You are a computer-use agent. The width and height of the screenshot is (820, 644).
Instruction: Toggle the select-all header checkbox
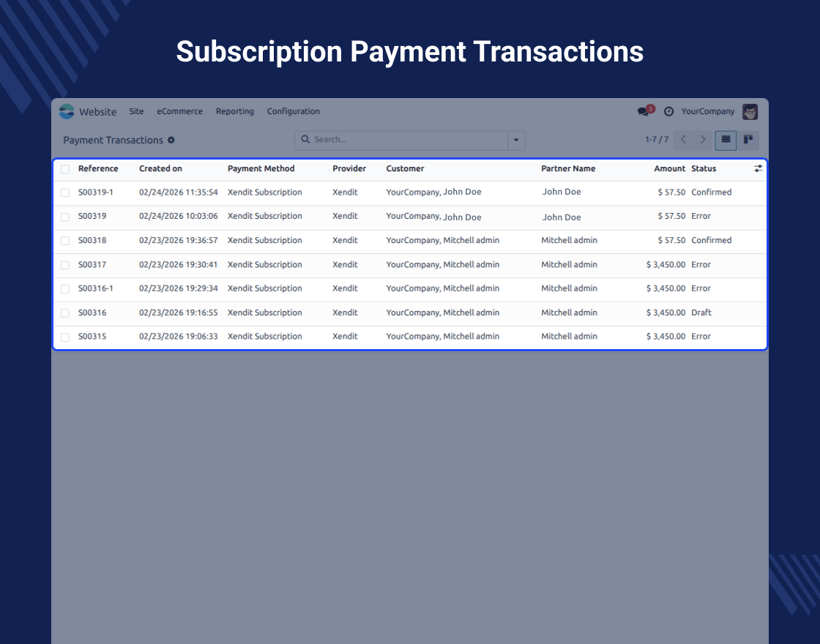[65, 169]
